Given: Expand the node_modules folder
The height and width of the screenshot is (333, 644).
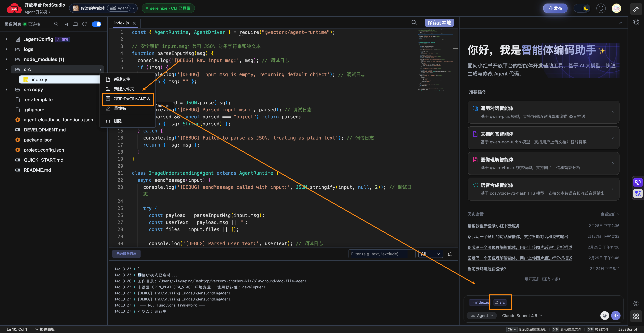Looking at the screenshot, I should coord(7,60).
